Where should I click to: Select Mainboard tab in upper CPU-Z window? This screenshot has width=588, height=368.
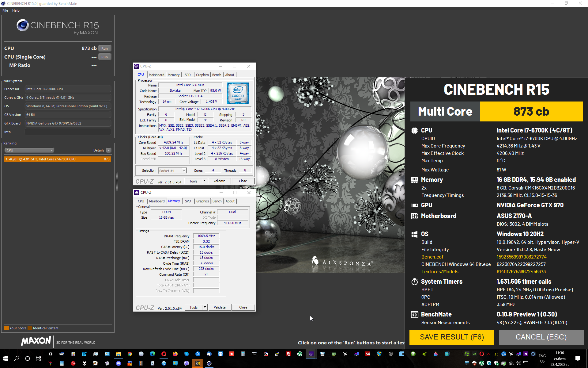point(156,75)
